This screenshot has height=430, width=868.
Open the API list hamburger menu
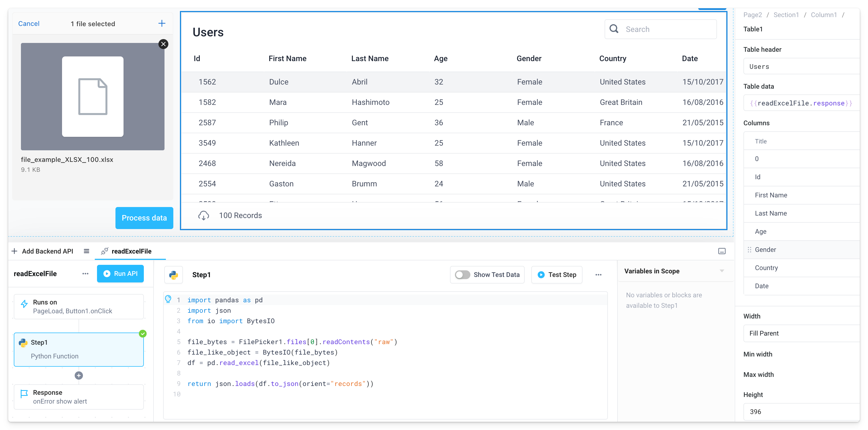point(86,251)
